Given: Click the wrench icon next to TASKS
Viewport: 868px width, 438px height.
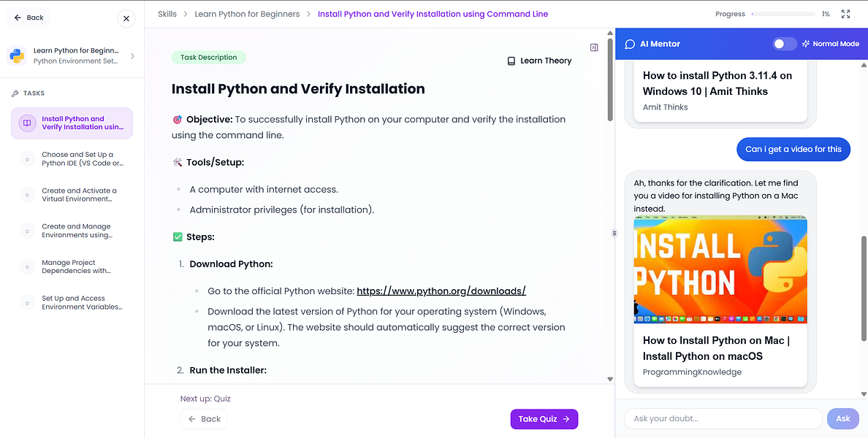Looking at the screenshot, I should tap(15, 93).
